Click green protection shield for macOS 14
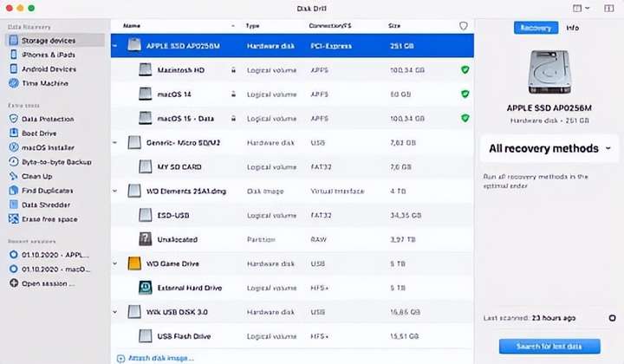 click(465, 94)
